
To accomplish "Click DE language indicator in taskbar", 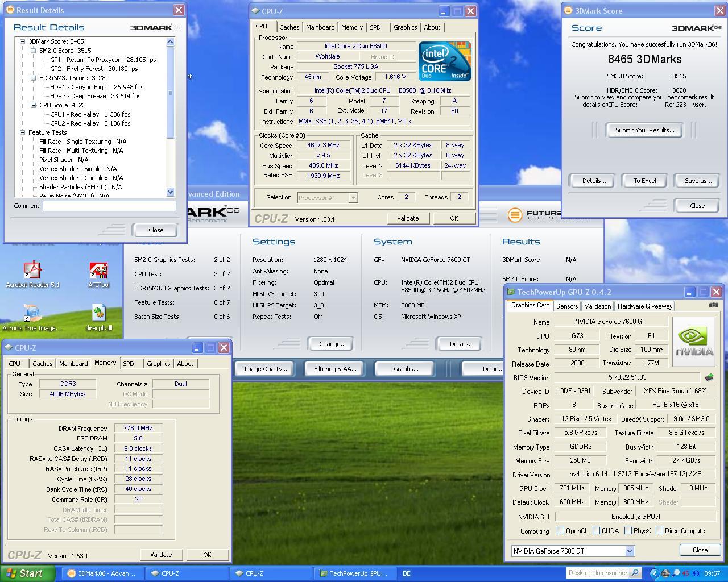I will pos(407,573).
